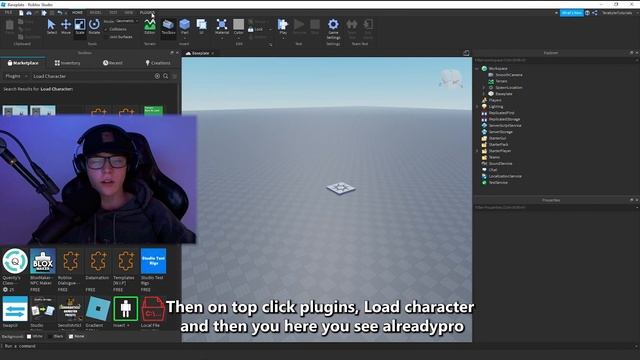Select the BloxMaker NPC Maker plugin thumbnail
This screenshot has width=640, height=360.
pos(43,261)
